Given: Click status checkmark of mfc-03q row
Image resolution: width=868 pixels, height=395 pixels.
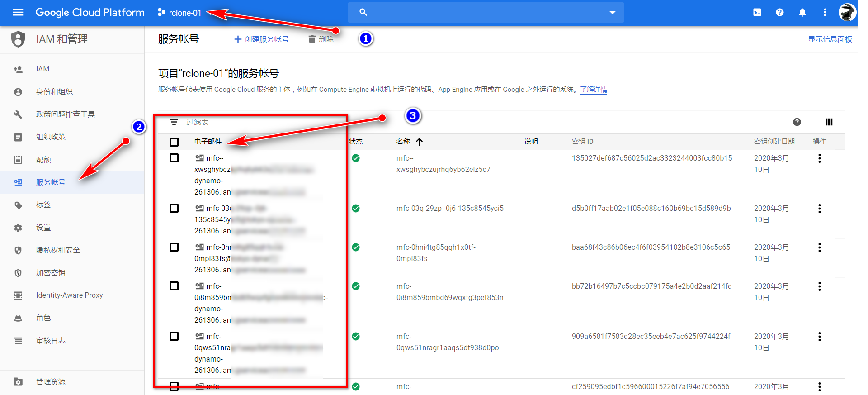Looking at the screenshot, I should (356, 208).
